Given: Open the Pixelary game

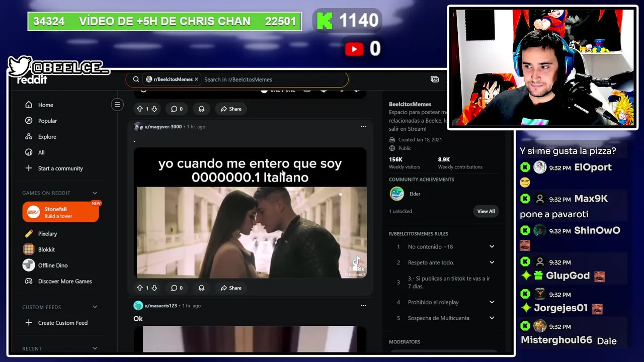Looking at the screenshot, I should point(47,234).
